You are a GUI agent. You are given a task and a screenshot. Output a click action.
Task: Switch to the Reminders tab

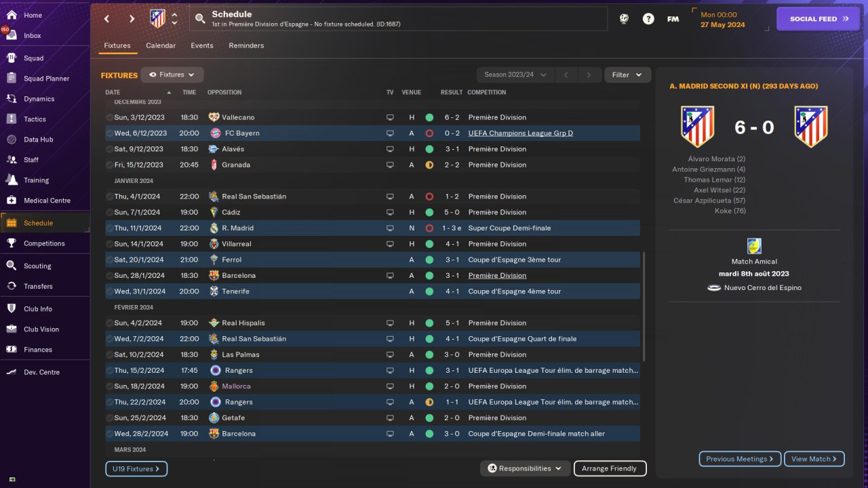[246, 45]
